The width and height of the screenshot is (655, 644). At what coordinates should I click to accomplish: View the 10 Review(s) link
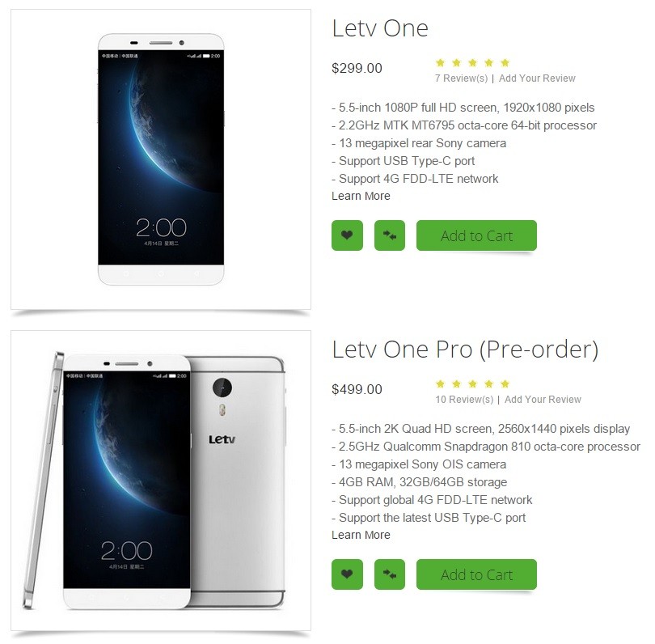click(x=464, y=399)
